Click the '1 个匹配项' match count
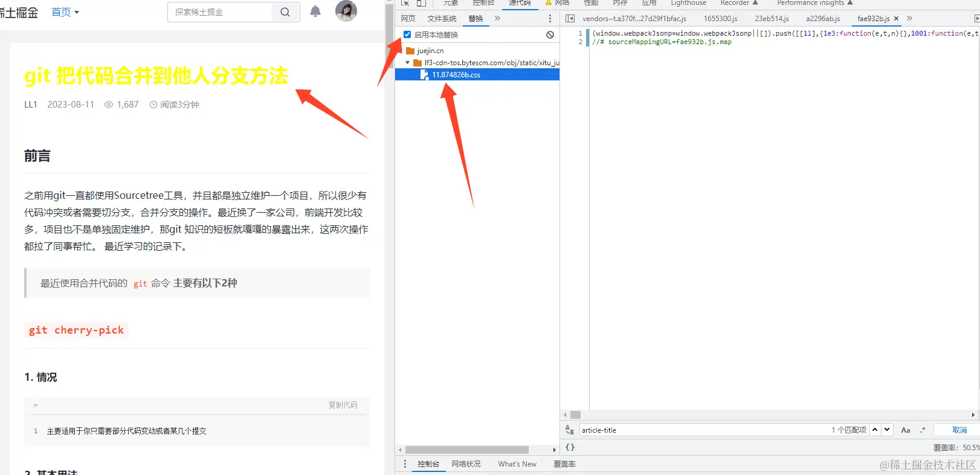 coord(849,430)
